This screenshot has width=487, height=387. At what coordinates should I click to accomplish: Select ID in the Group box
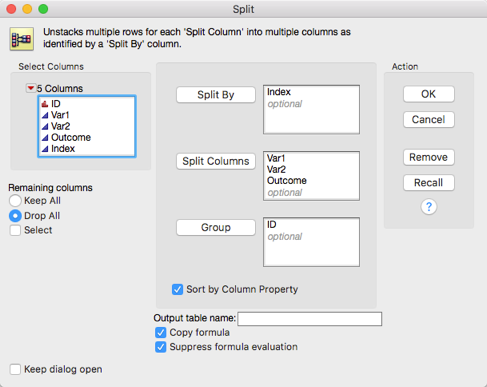[x=272, y=225]
